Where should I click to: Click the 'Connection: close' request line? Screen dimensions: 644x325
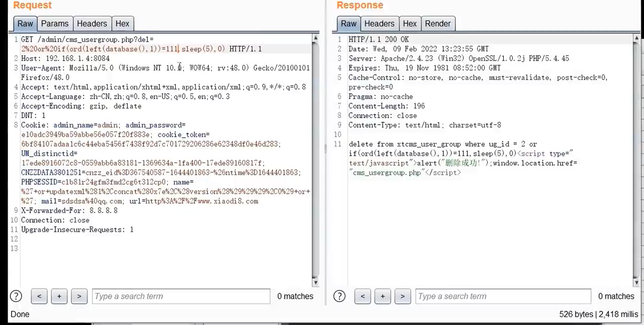55,220
